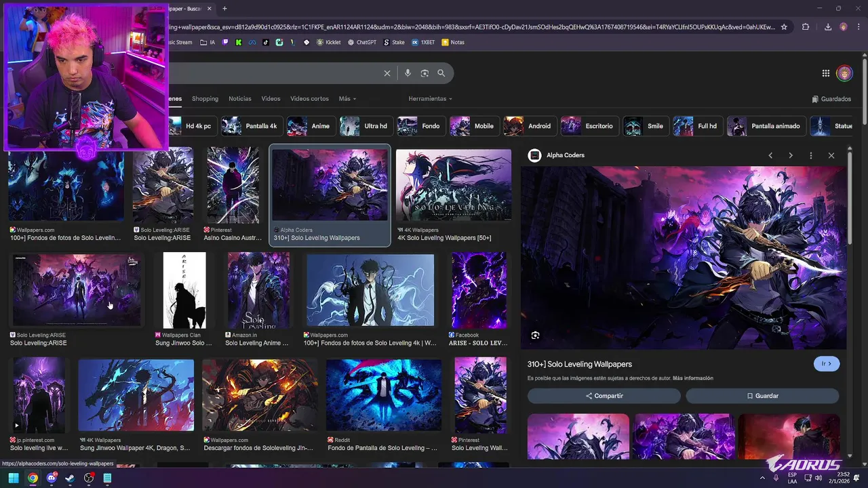Select the Escritorio filter chip
Image resolution: width=868 pixels, height=488 pixels.
point(589,126)
